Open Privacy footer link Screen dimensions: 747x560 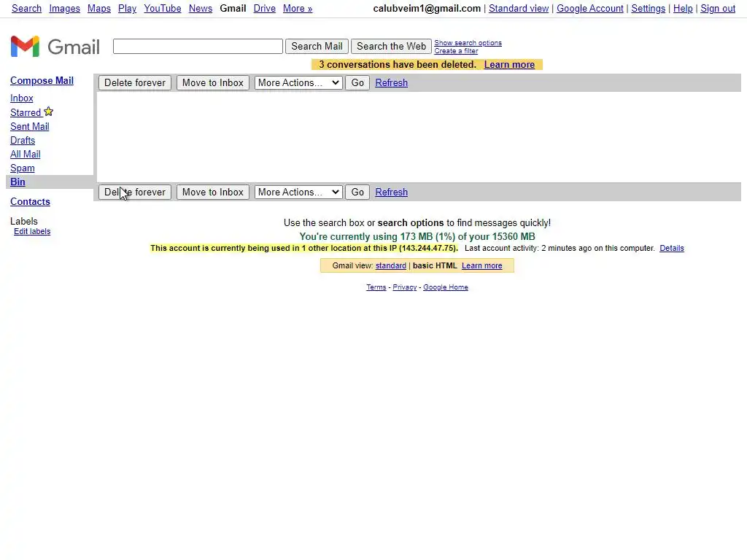pyautogui.click(x=404, y=287)
